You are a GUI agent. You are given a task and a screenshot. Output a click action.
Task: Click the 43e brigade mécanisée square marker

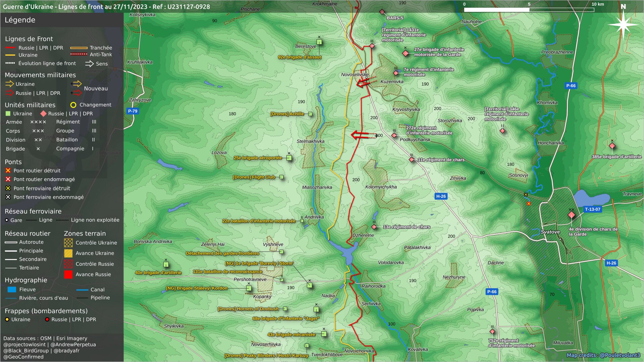[x=324, y=334]
